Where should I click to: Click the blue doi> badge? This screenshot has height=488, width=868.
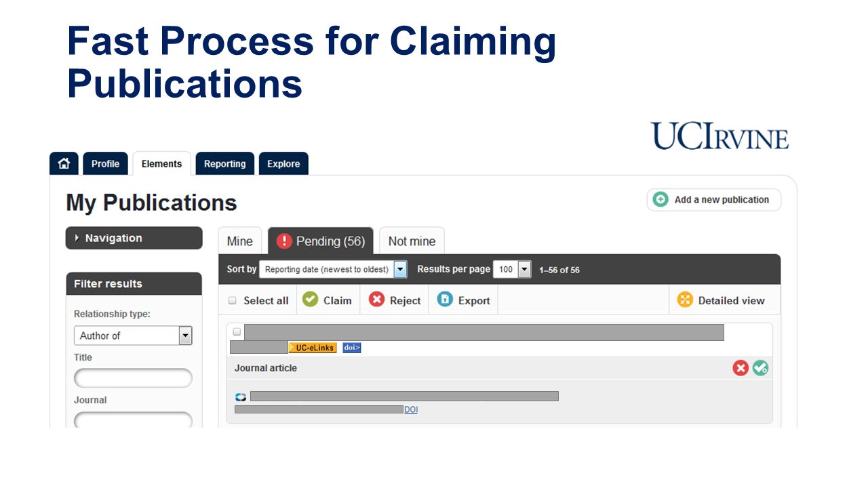tap(351, 348)
